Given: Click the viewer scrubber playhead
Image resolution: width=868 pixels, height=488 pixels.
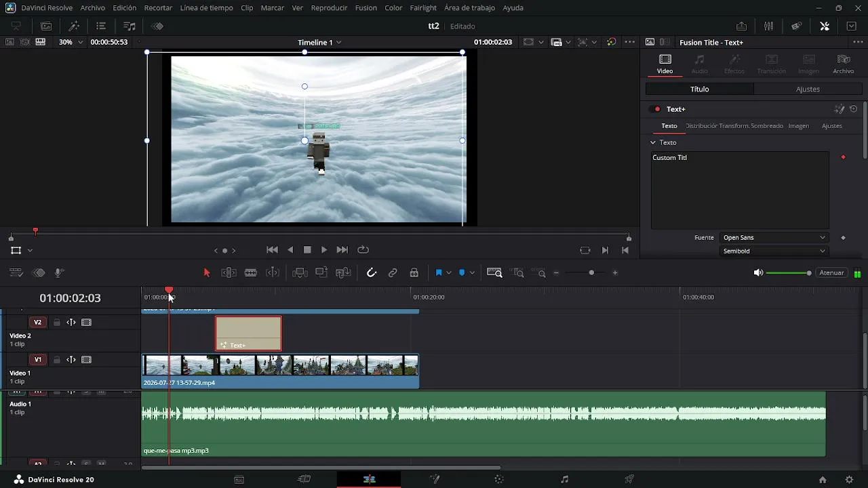Looking at the screenshot, I should [x=35, y=231].
